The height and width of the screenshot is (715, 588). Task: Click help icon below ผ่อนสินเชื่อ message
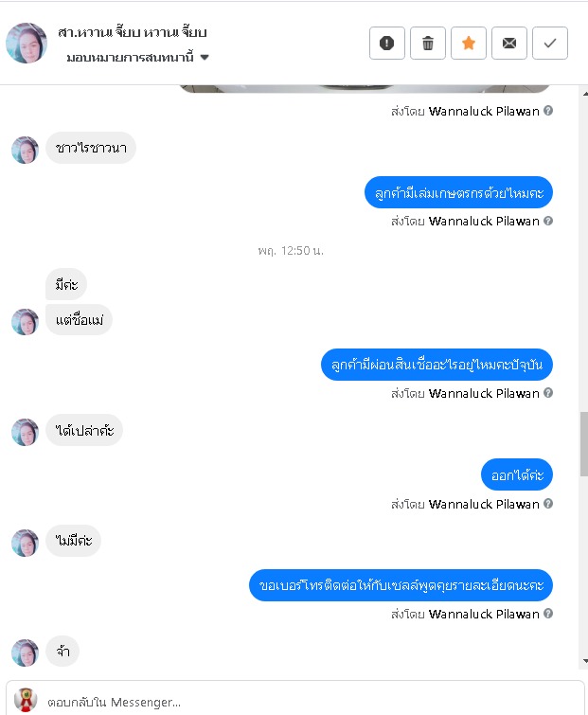click(x=548, y=393)
